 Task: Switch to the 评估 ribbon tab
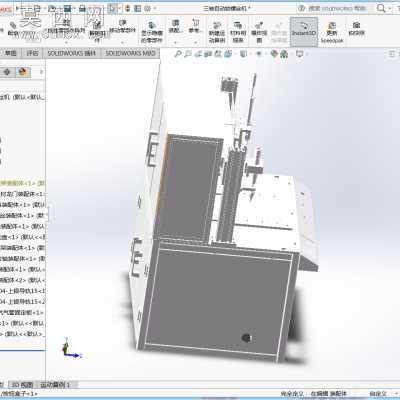coord(32,53)
